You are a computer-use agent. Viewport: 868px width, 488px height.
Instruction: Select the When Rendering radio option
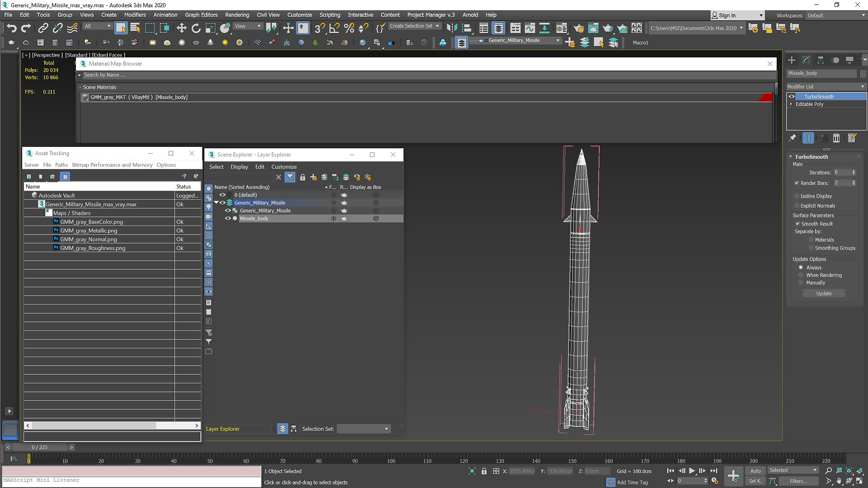pyautogui.click(x=801, y=275)
